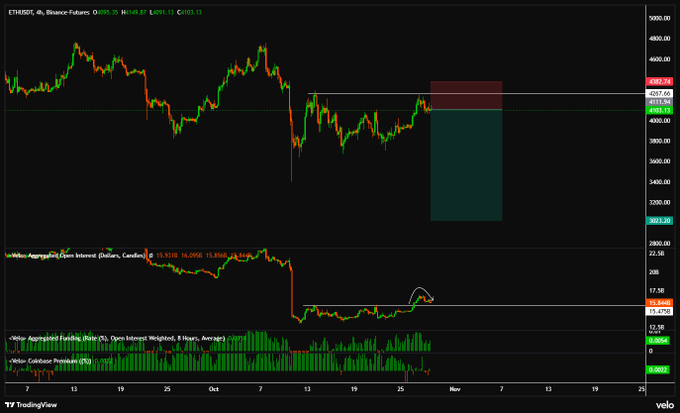Click the red stop price label 4382.74
This screenshot has height=413, width=680.
659,82
